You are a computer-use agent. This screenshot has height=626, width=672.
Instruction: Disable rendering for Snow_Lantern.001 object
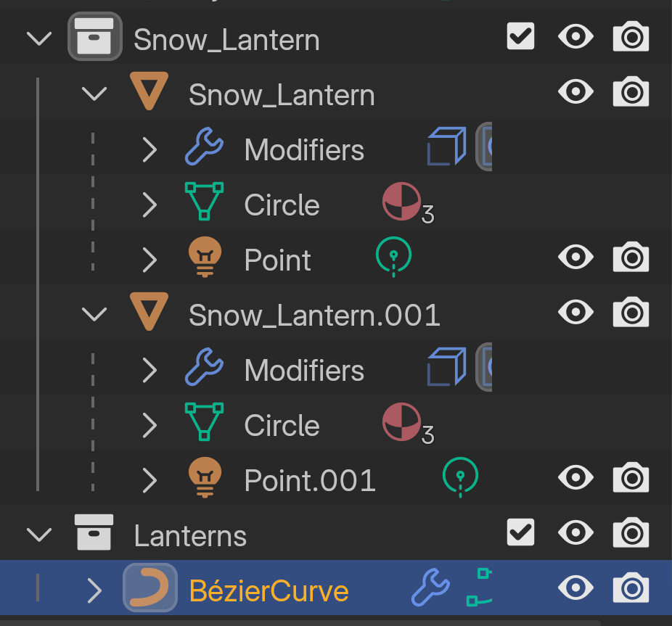(x=631, y=312)
